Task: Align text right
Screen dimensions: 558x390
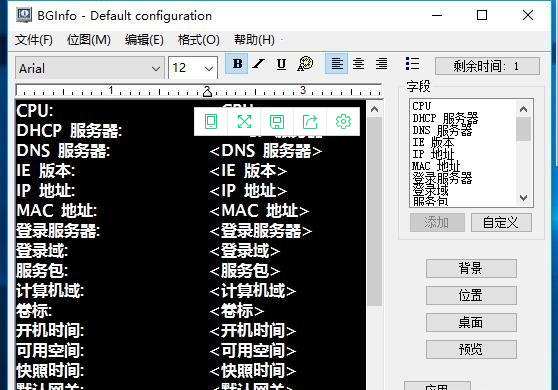Action: click(381, 64)
